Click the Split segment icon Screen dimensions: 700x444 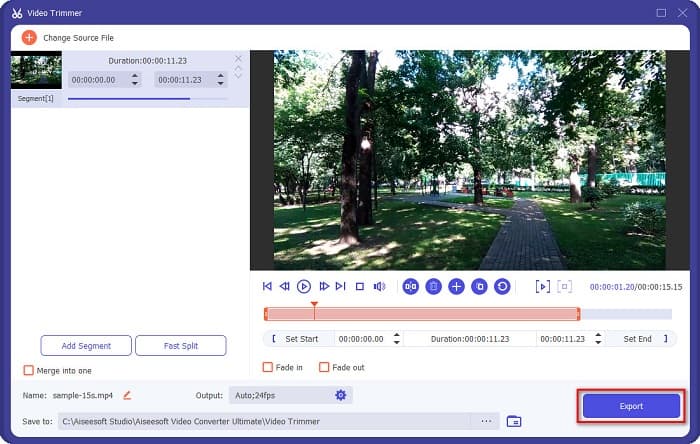click(411, 286)
